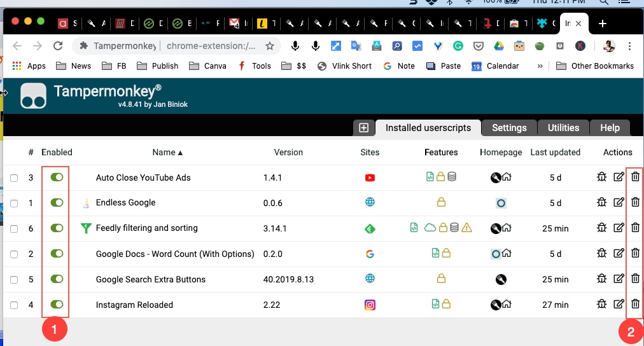
Task: Open the homepage house icon for Auto Close YouTube Ads
Action: click(x=507, y=177)
